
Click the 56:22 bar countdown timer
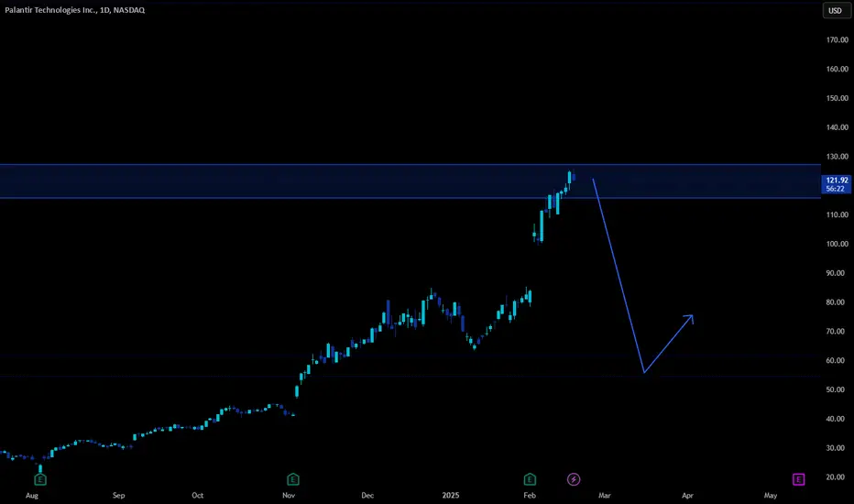835,189
